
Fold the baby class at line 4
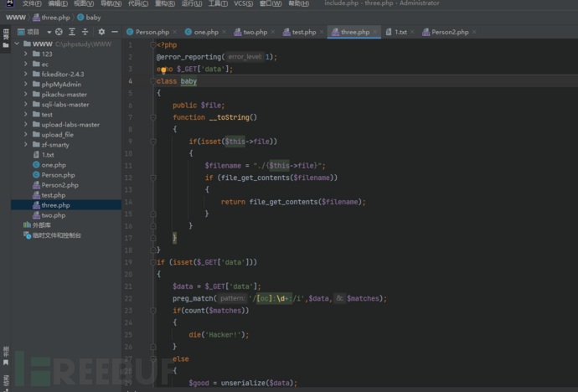click(153, 81)
